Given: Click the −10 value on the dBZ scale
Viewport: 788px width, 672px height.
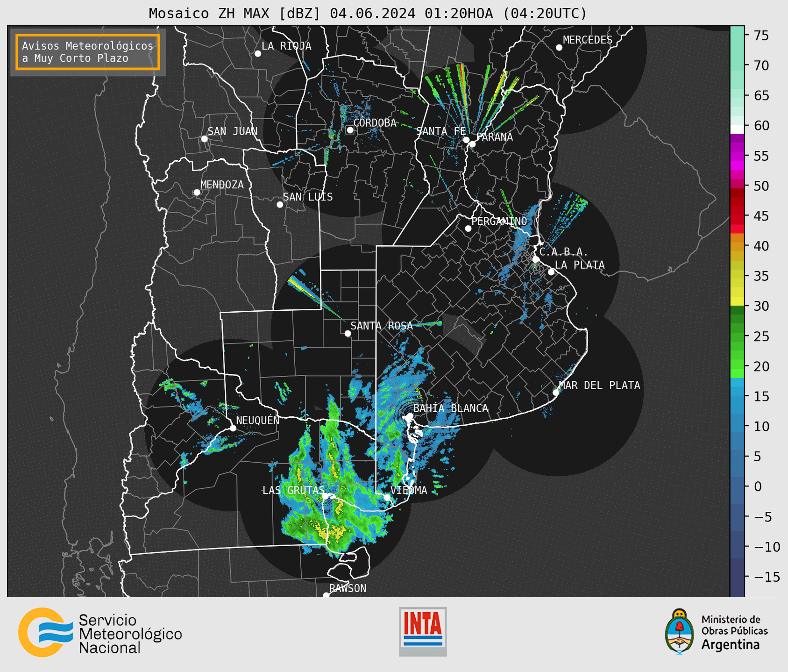Looking at the screenshot, I should (x=767, y=547).
